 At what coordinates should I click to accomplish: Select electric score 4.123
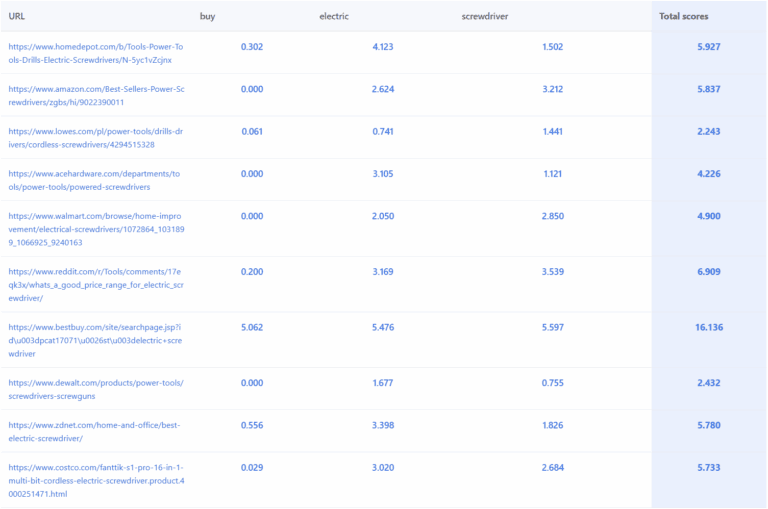[383, 47]
